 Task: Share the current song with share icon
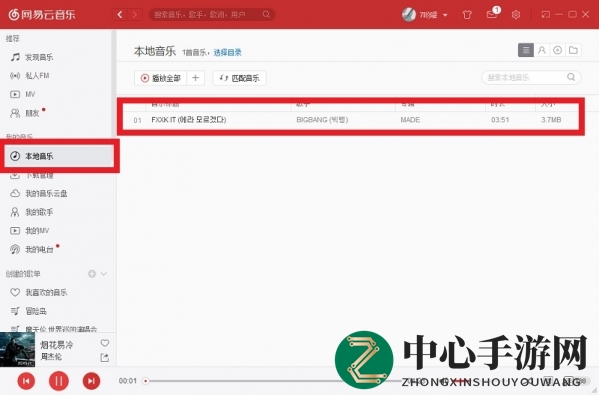coord(104,358)
